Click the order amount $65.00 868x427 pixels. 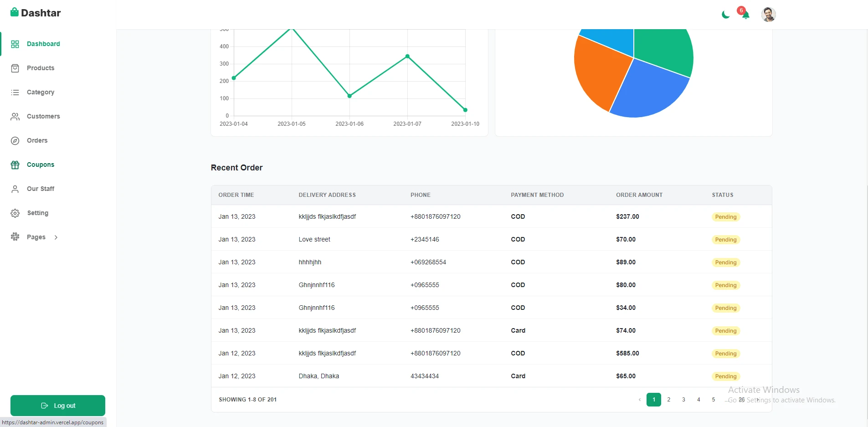pyautogui.click(x=626, y=376)
